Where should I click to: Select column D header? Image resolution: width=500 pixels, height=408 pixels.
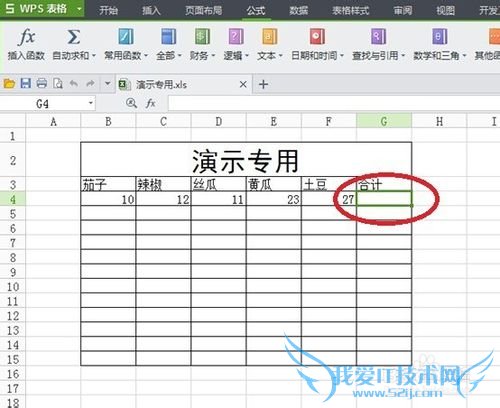point(218,121)
